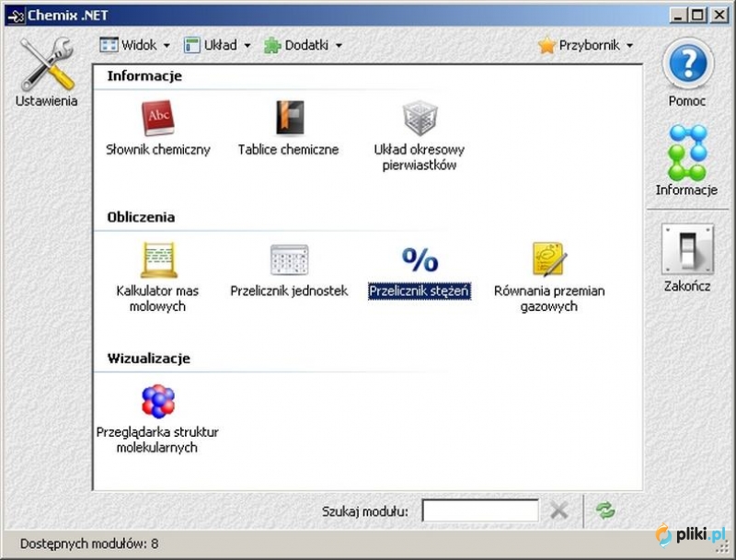Start Kalkulator mas molowych
This screenshot has height=560, width=736.
pos(157,277)
